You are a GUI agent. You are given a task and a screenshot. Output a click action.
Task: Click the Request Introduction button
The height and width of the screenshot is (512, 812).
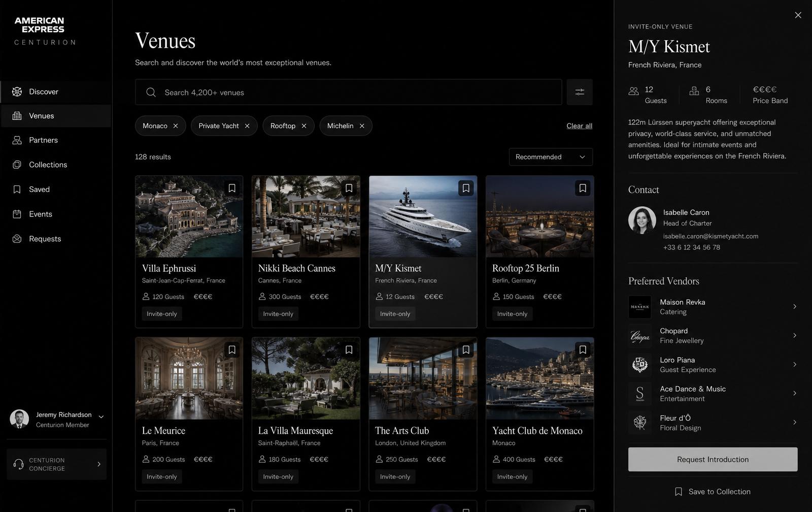pos(713,459)
